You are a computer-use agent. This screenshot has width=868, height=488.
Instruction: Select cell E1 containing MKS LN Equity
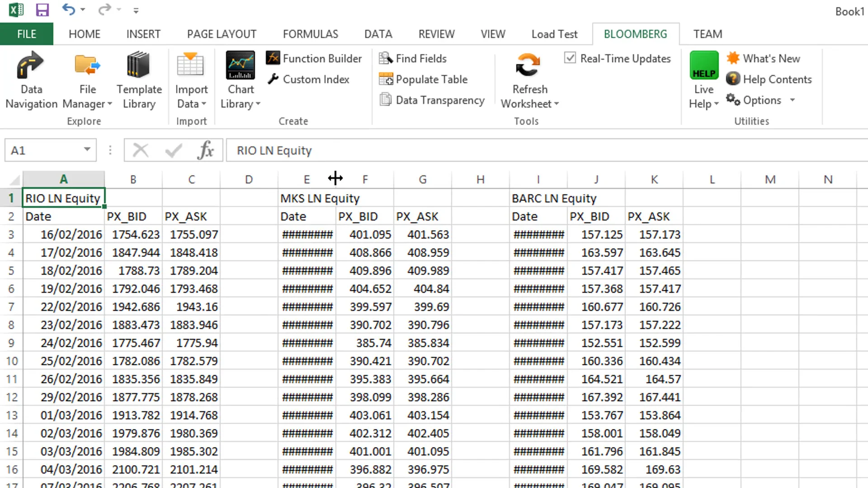point(307,198)
